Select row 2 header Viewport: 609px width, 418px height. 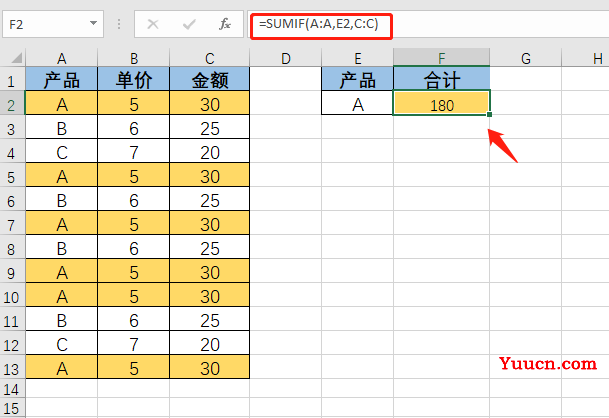pyautogui.click(x=11, y=105)
